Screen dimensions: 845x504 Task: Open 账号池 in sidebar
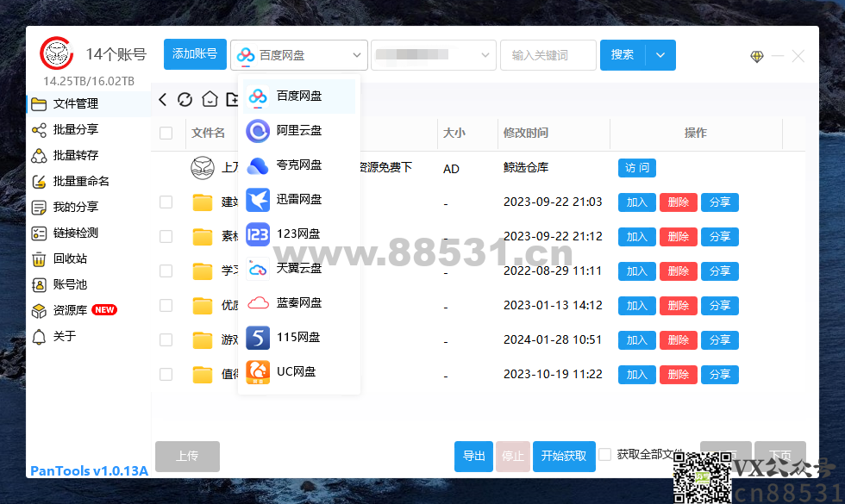[89, 284]
